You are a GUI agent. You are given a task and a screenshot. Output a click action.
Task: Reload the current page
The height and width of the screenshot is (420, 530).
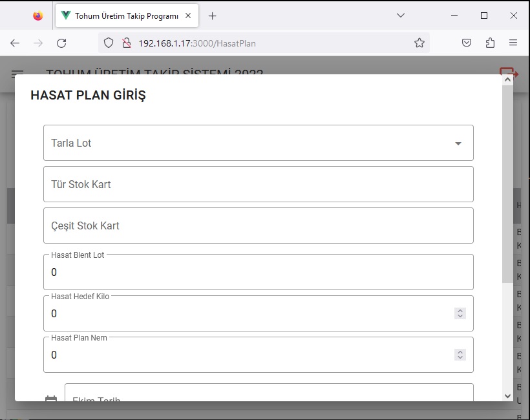[61, 43]
